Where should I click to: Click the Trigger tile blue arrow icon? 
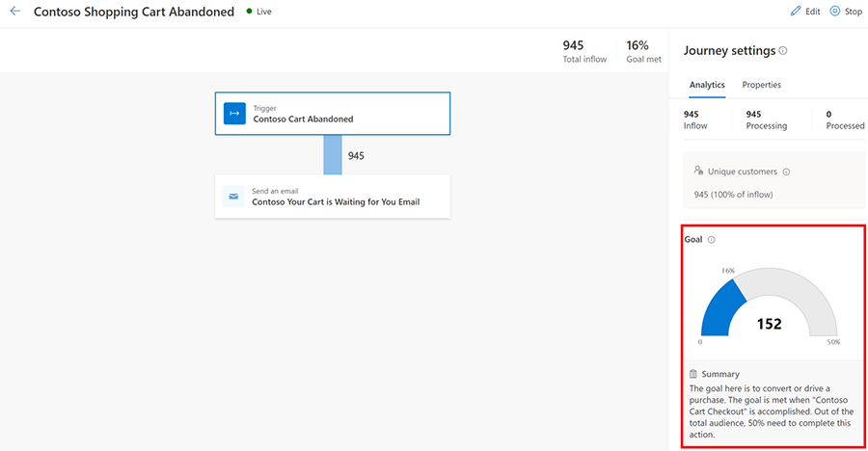tap(234, 114)
